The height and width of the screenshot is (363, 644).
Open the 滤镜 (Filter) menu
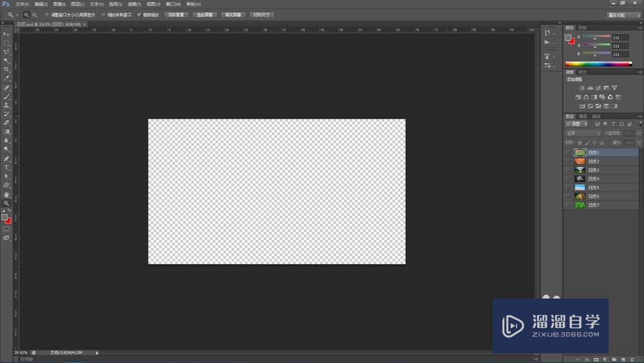[x=135, y=4]
